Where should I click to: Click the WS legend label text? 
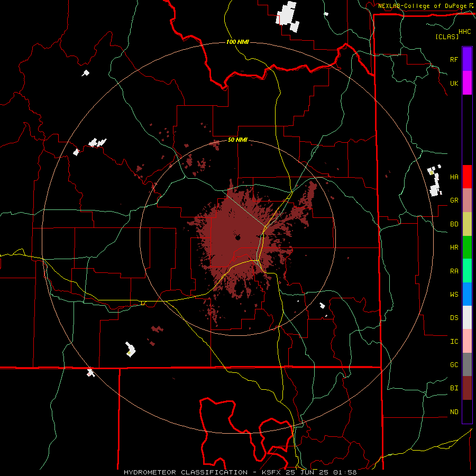pyautogui.click(x=454, y=295)
